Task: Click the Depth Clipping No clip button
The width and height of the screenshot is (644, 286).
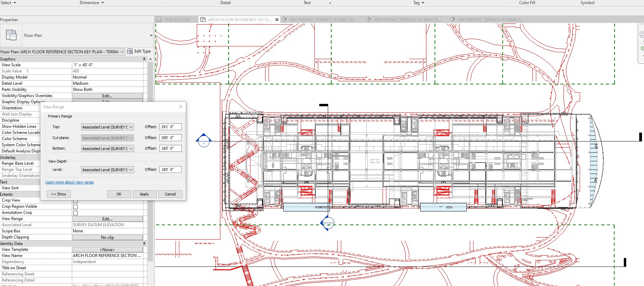Action: point(107,237)
